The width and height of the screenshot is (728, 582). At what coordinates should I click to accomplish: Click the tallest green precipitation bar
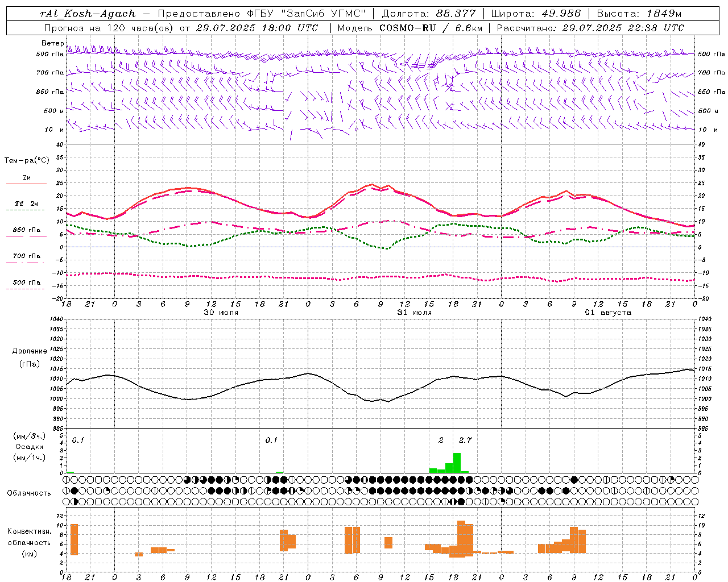tap(457, 463)
